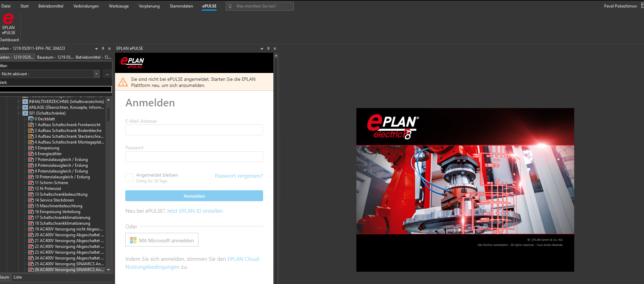Image resolution: width=644 pixels, height=284 pixels.
Task: Close the Seiten navigator panel
Action: click(x=109, y=48)
